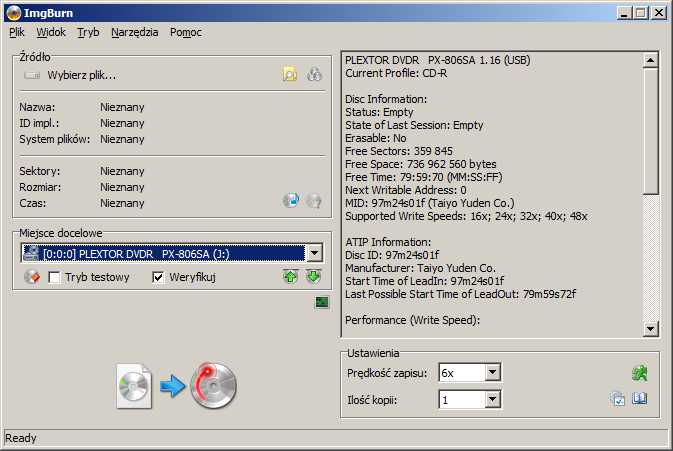Screen dimensions: 673x451
Task: Click the MID: 97m24s01f Taiyo Yuden line
Action: click(x=430, y=203)
